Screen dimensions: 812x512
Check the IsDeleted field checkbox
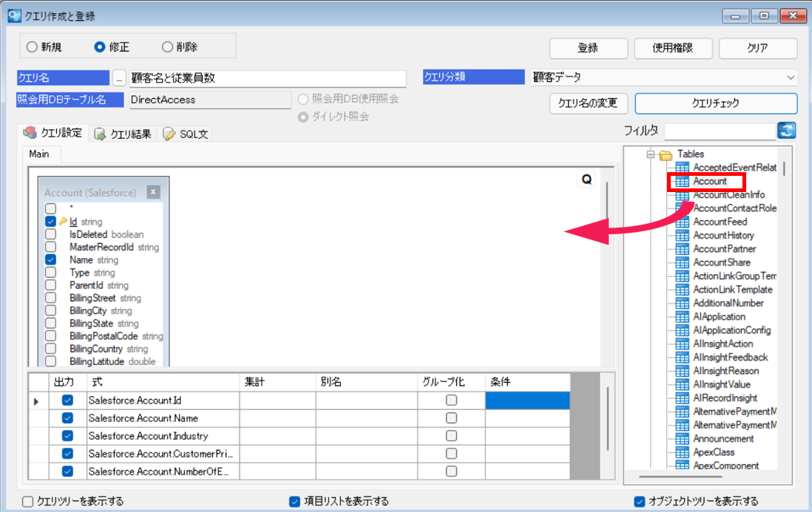[51, 234]
